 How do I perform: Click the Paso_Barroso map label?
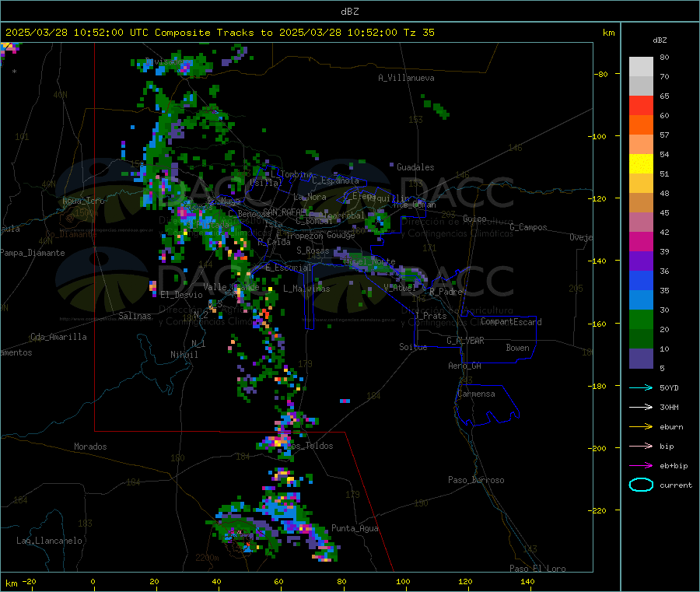coord(476,480)
